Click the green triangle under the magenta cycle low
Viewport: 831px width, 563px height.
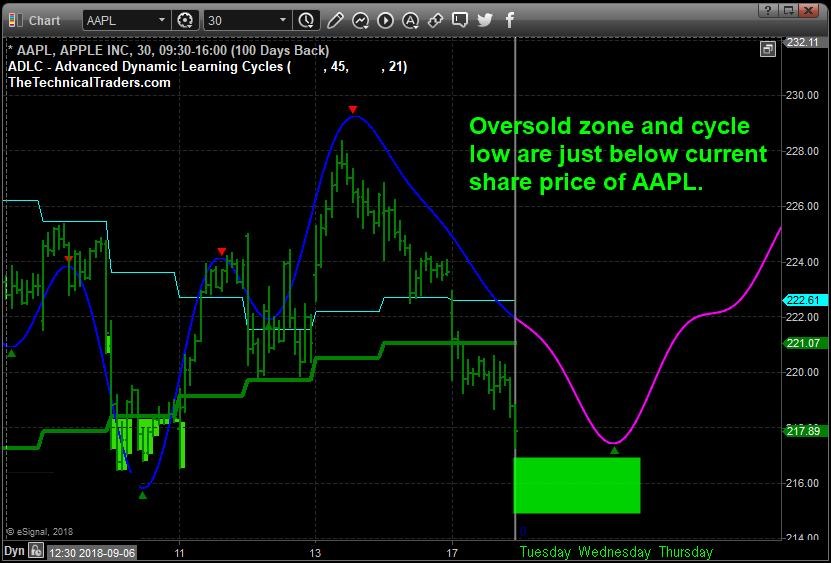tap(614, 451)
